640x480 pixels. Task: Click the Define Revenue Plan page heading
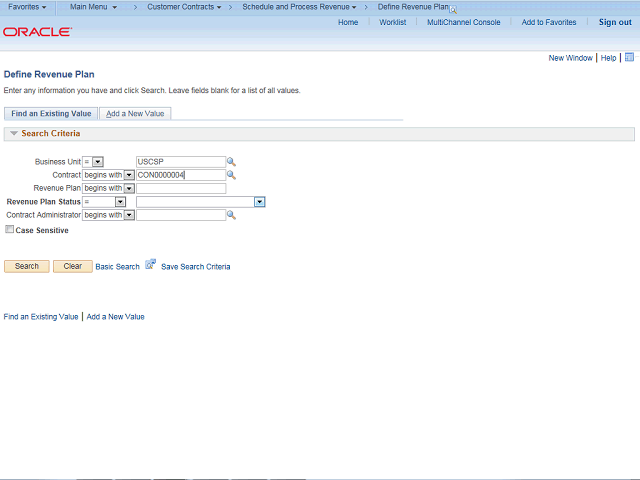[49, 74]
